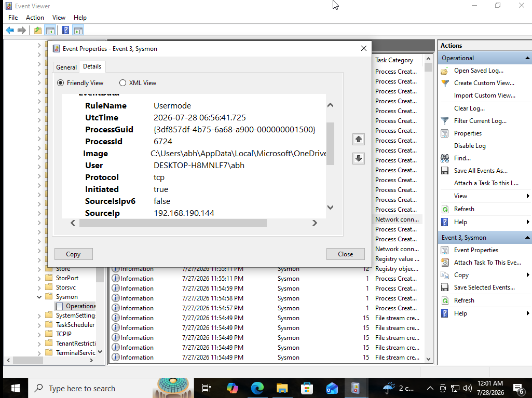Switch to the General tab
The width and height of the screenshot is (532, 398).
click(66, 67)
